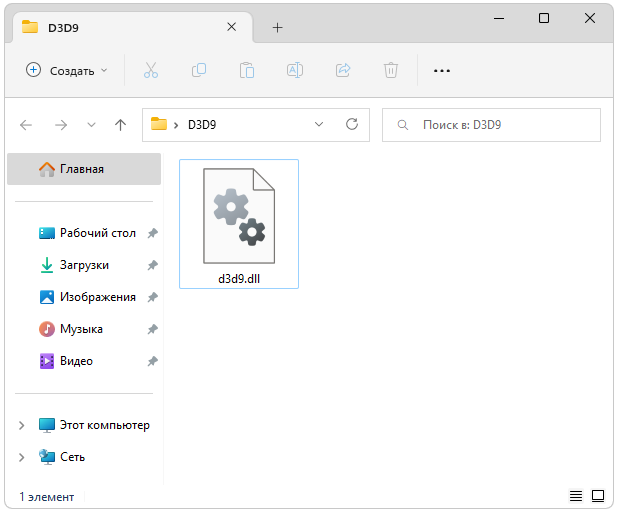Screen dimensions: 618x513
Task: Open the three-dots more options menu
Action: [x=442, y=70]
